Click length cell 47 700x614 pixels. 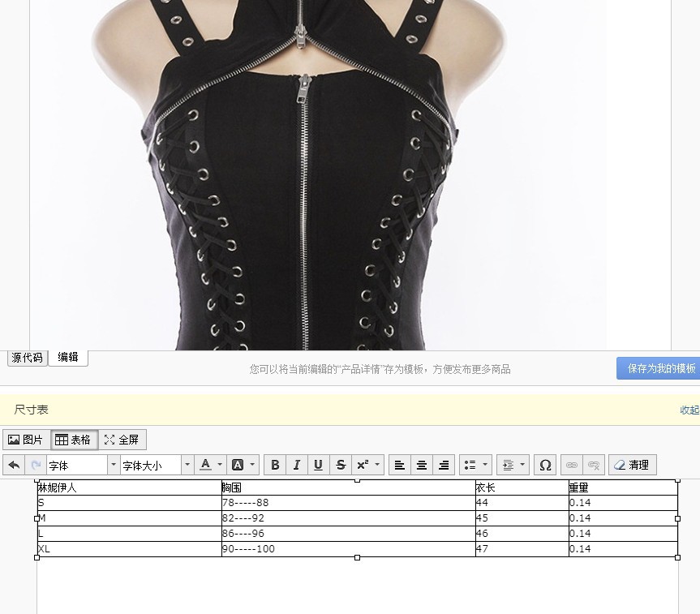522,549
